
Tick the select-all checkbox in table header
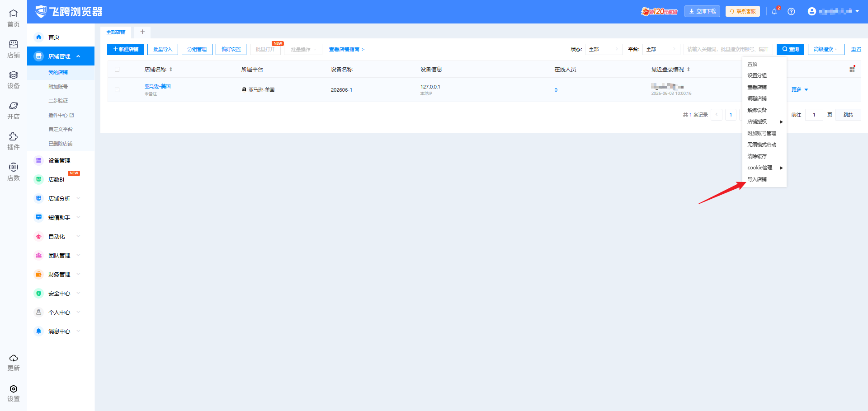[117, 70]
